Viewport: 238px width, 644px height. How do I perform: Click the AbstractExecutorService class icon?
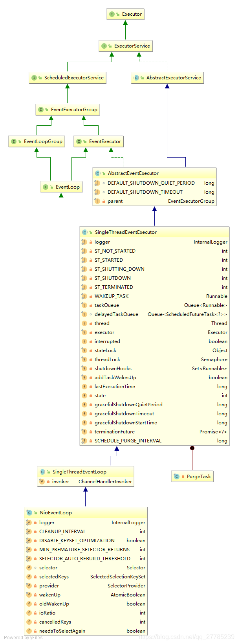pyautogui.click(x=136, y=78)
